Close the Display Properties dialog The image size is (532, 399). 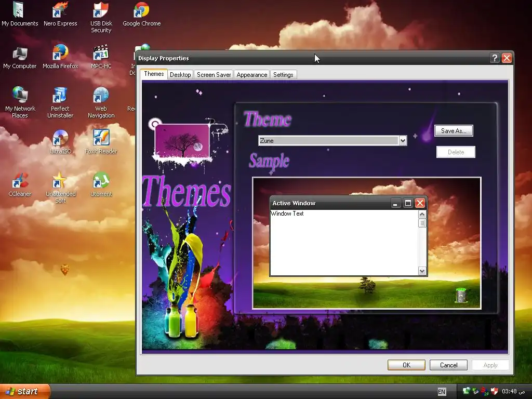coord(507,58)
